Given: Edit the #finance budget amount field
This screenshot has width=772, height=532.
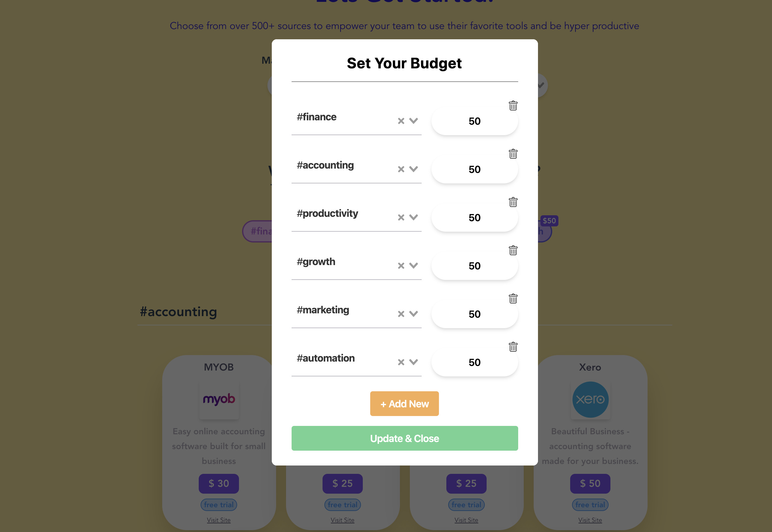Looking at the screenshot, I should pos(475,121).
